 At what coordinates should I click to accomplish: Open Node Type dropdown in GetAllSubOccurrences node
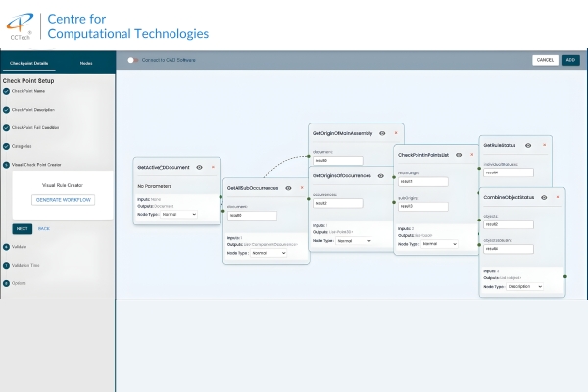coord(269,253)
